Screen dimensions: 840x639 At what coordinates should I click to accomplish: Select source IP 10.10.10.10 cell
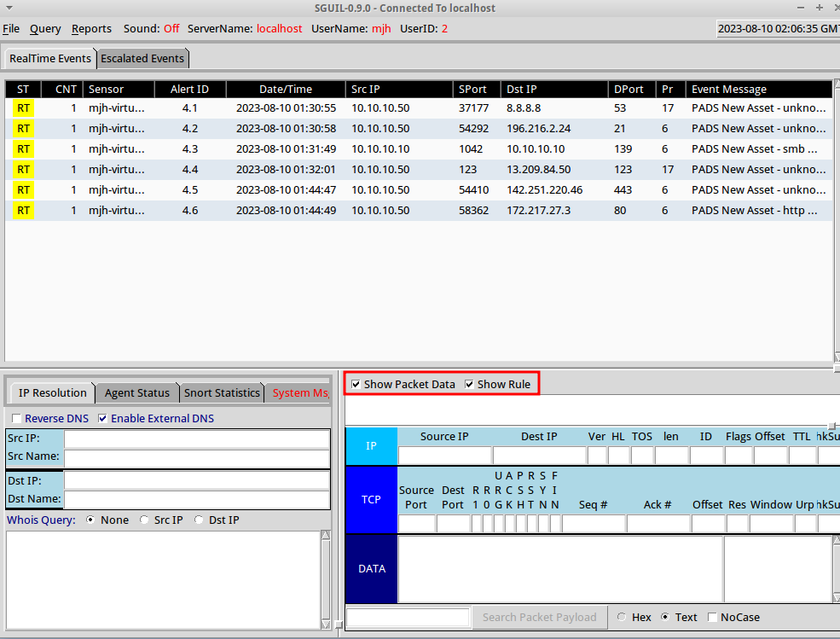point(380,149)
